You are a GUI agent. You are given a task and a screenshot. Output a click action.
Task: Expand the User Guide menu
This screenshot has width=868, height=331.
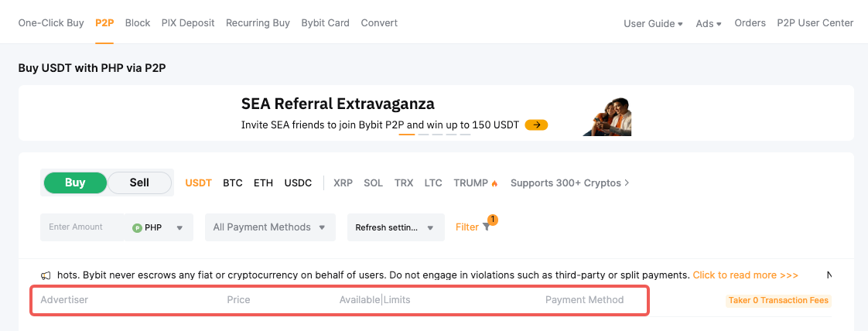(x=653, y=23)
